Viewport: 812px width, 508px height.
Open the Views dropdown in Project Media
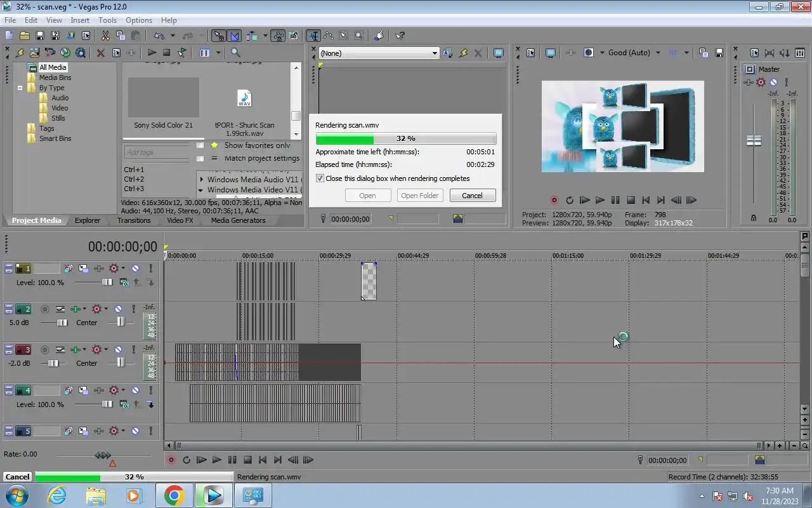coord(218,53)
